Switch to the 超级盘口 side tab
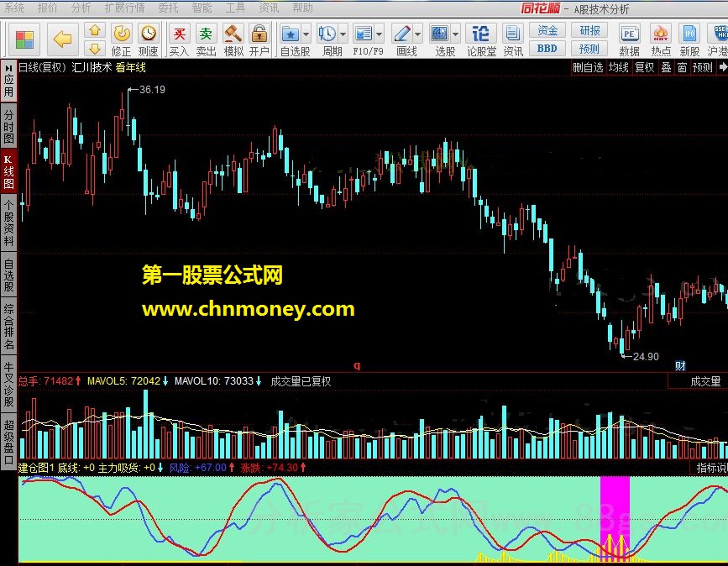The image size is (728, 566). point(9,442)
